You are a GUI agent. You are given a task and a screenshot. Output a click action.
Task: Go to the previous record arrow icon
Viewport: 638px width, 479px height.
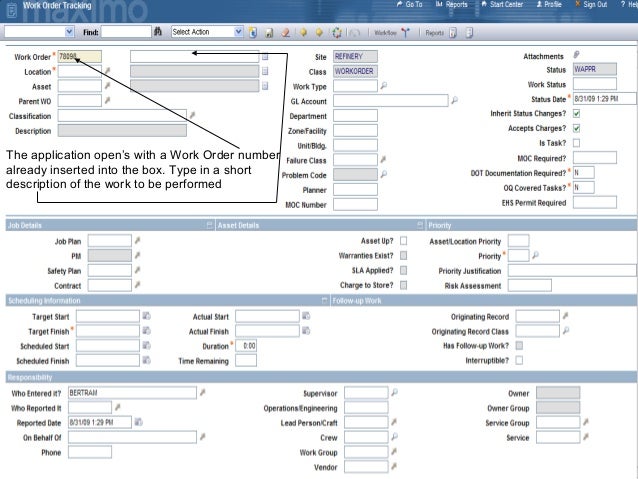pos(303,33)
